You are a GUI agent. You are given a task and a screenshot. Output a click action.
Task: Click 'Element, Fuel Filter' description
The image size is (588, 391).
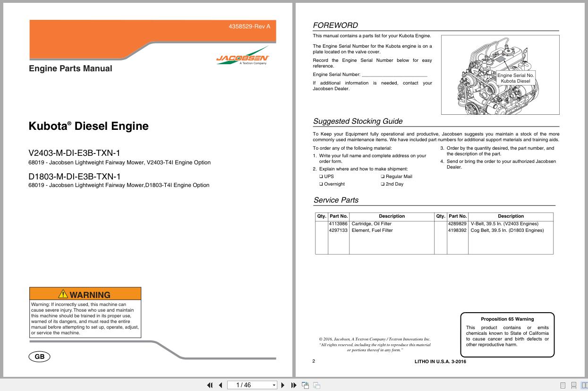(x=372, y=230)
